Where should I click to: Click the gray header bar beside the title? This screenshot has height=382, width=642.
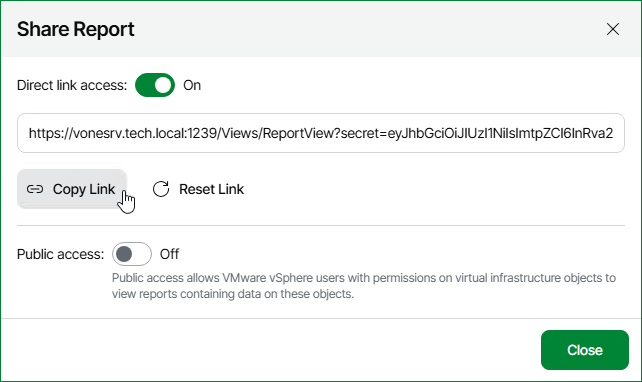pos(368,29)
